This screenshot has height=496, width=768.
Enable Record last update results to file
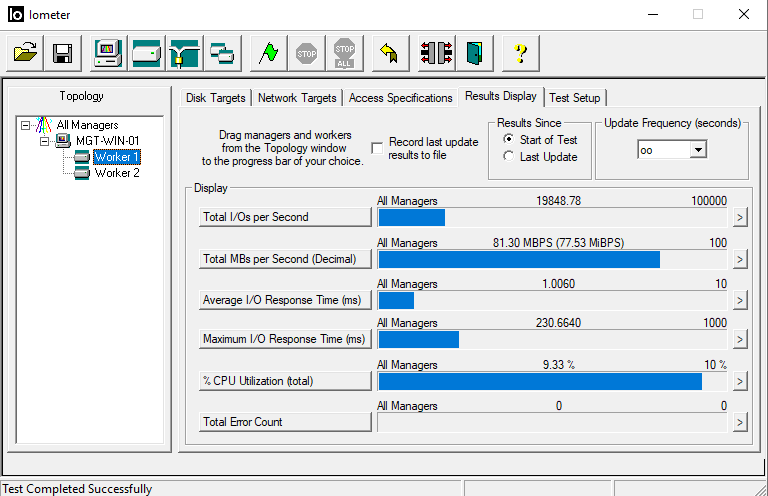[x=377, y=148]
